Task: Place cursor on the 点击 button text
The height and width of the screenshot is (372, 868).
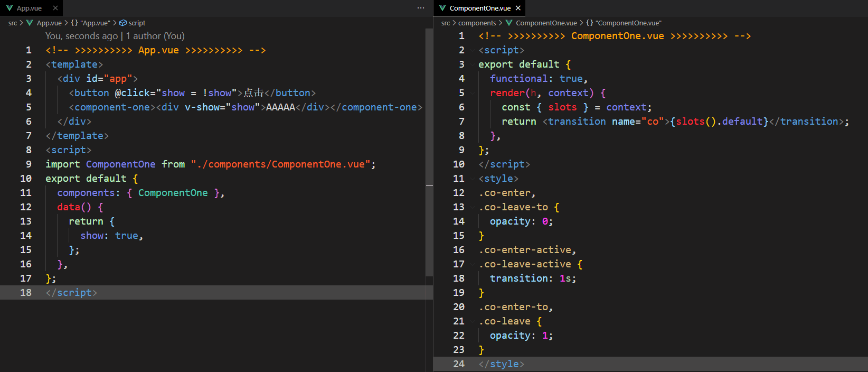Action: pyautogui.click(x=253, y=93)
